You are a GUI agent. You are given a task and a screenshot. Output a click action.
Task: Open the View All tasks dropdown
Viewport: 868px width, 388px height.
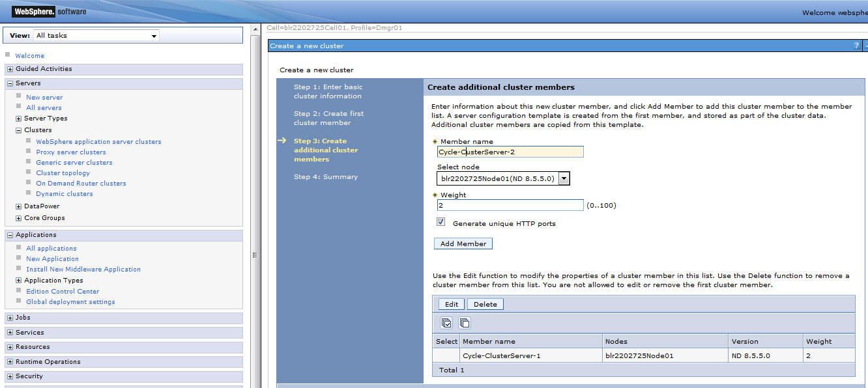pyautogui.click(x=153, y=35)
